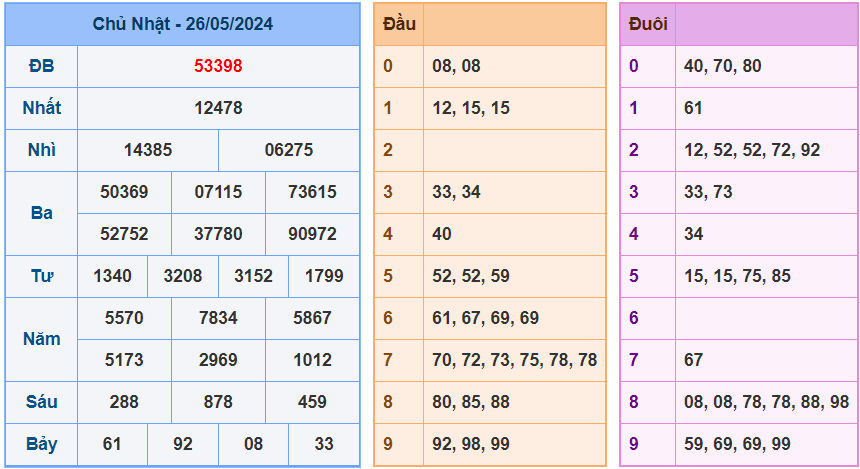The width and height of the screenshot is (860, 469).
Task: Click Đầu row 8 values 80, 85, 88
Action: point(471,402)
